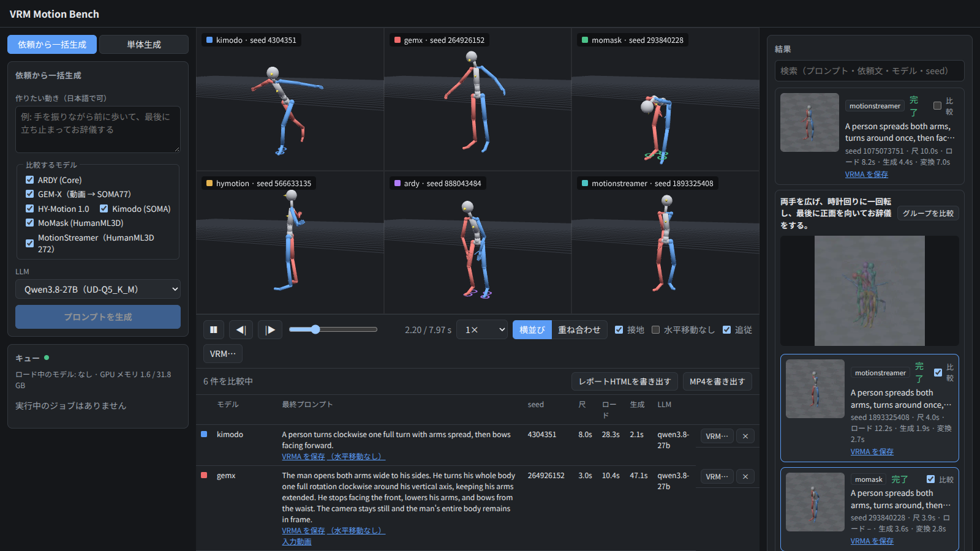Toggle the 接地 checkbox
The width and height of the screenshot is (980, 551).
click(x=619, y=330)
